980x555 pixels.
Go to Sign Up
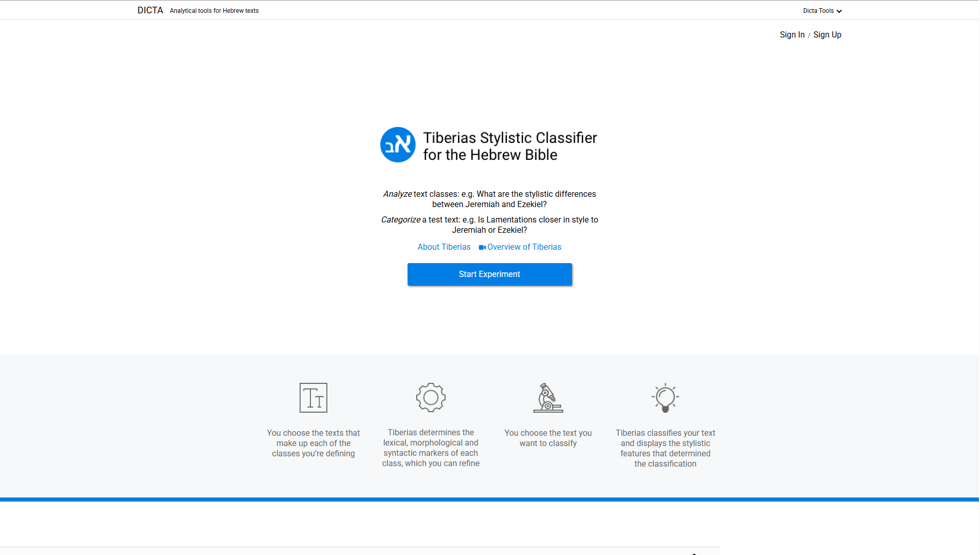click(x=827, y=34)
